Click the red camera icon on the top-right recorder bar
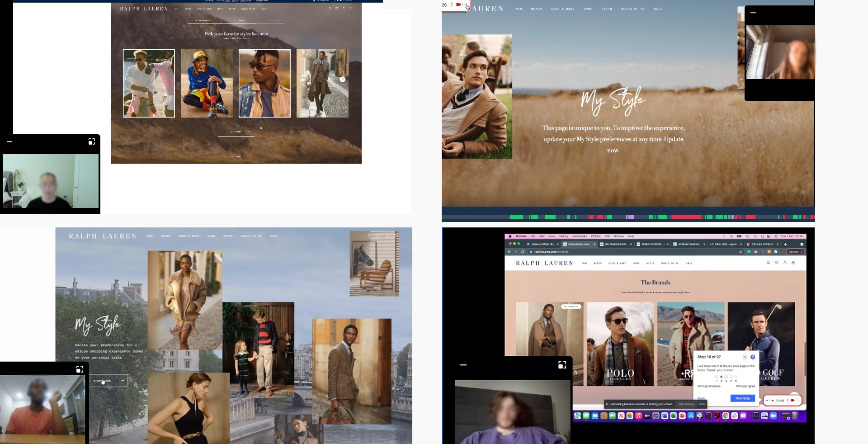 [x=458, y=5]
